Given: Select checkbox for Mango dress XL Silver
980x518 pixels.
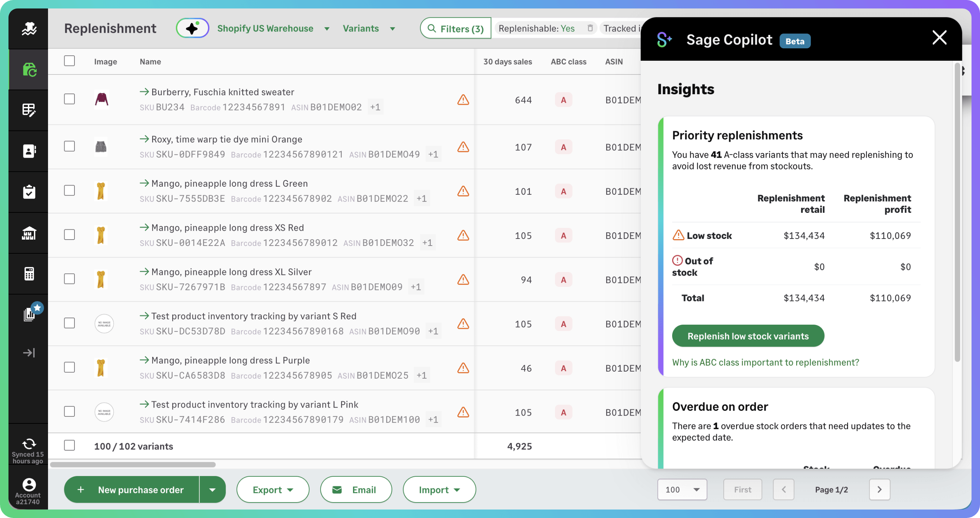Looking at the screenshot, I should click(69, 279).
